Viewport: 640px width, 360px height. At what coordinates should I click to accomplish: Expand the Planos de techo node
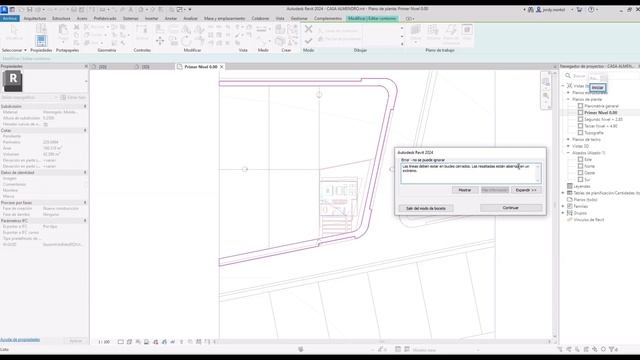coord(568,140)
